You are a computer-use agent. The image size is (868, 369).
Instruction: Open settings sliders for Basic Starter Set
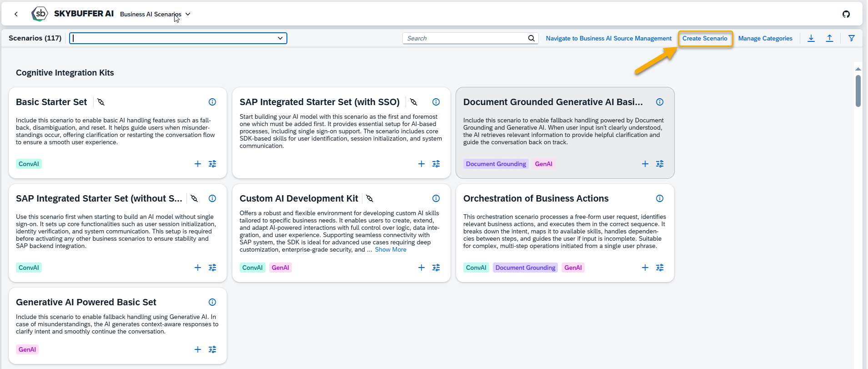coord(212,164)
